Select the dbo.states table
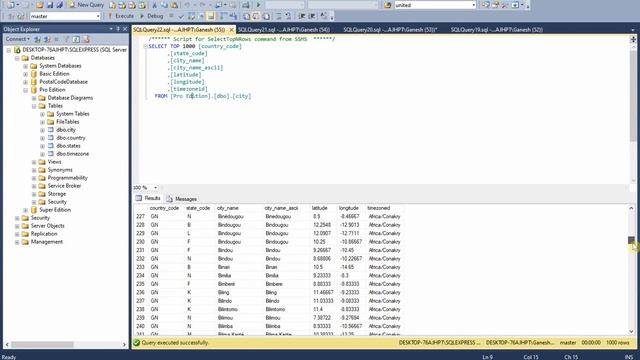Screen dimensions: 640x360 [x=68, y=146]
